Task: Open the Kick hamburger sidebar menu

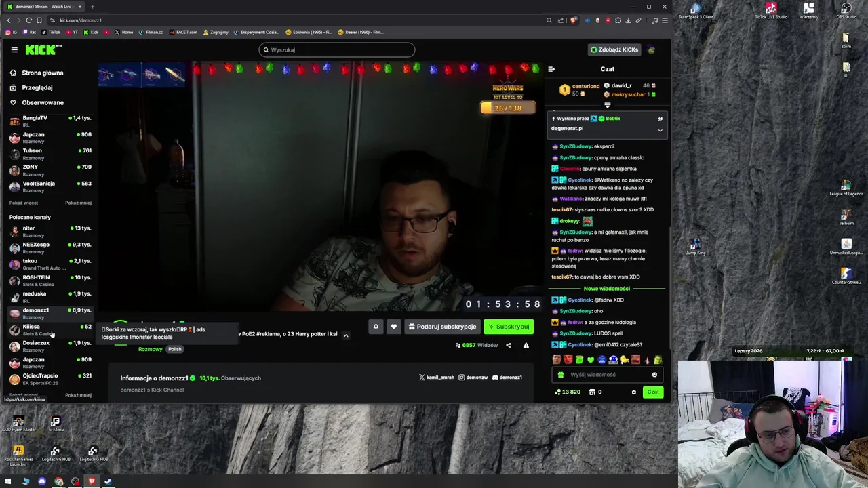Action: (14, 49)
